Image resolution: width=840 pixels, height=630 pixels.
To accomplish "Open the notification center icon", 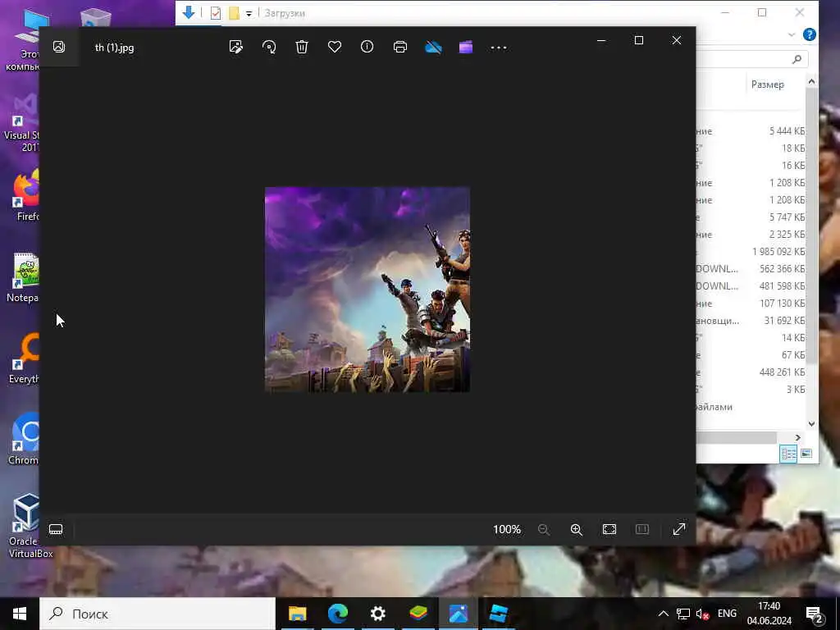I will [x=815, y=614].
